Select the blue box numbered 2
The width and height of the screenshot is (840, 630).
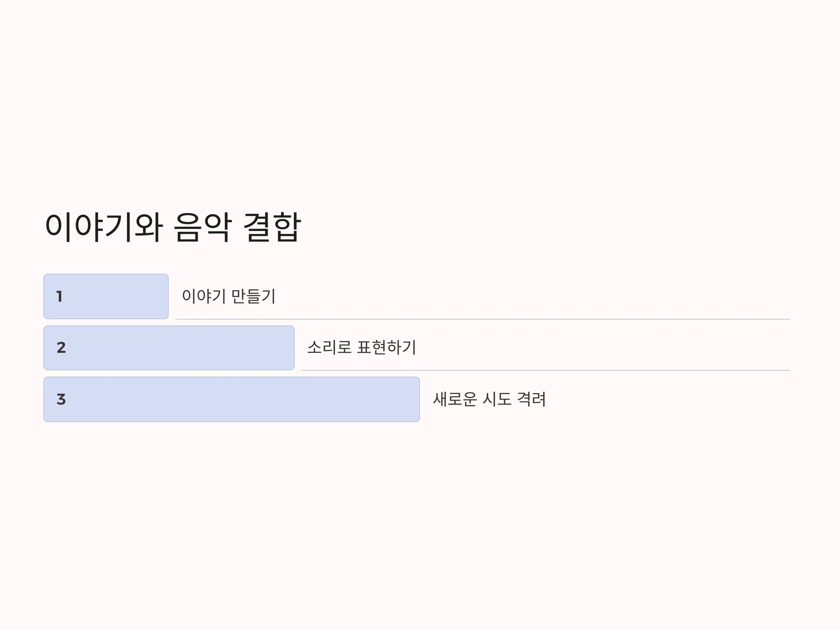(169, 348)
